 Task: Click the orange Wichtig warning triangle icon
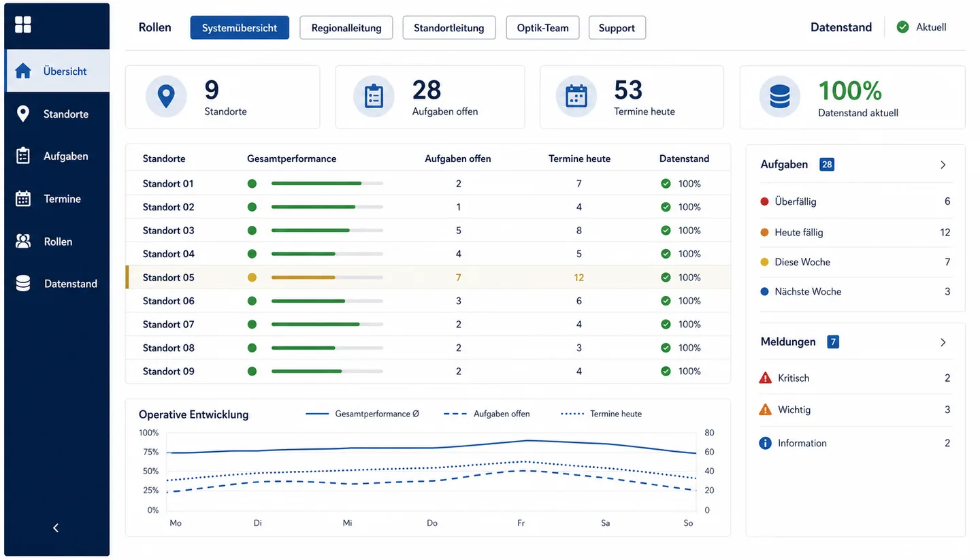pos(765,410)
